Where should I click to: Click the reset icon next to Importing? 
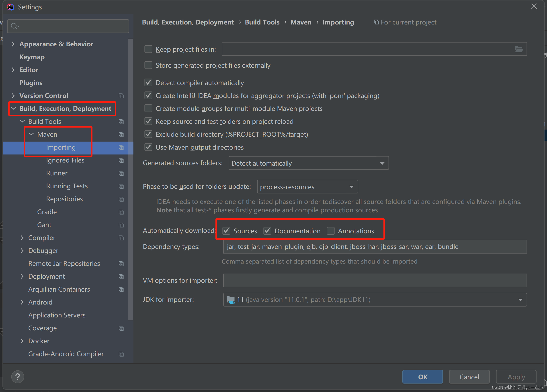(x=121, y=148)
